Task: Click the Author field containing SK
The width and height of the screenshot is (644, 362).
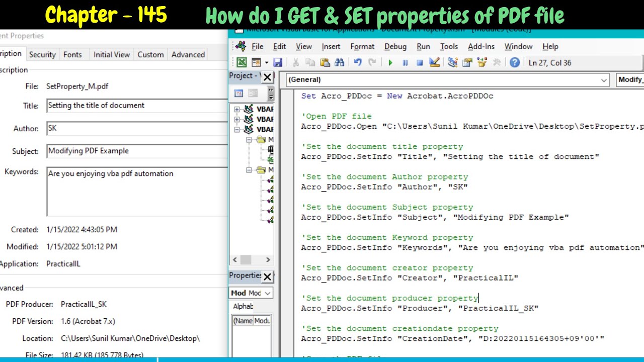Action: click(137, 128)
